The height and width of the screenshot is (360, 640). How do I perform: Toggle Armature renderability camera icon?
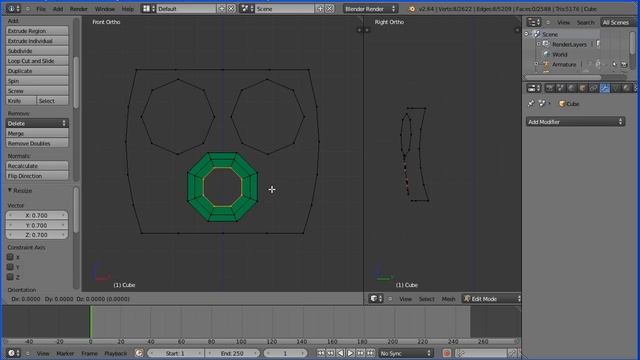coord(624,64)
